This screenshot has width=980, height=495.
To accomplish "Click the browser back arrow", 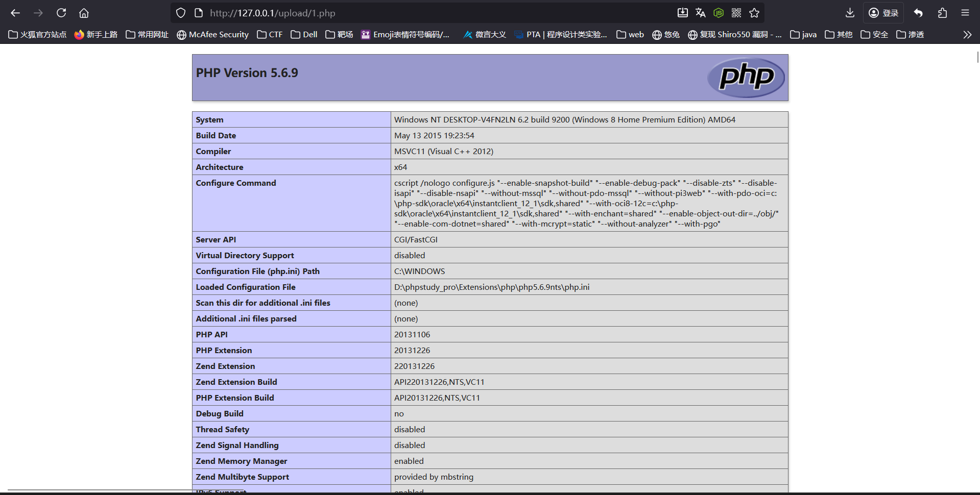I will pos(15,13).
